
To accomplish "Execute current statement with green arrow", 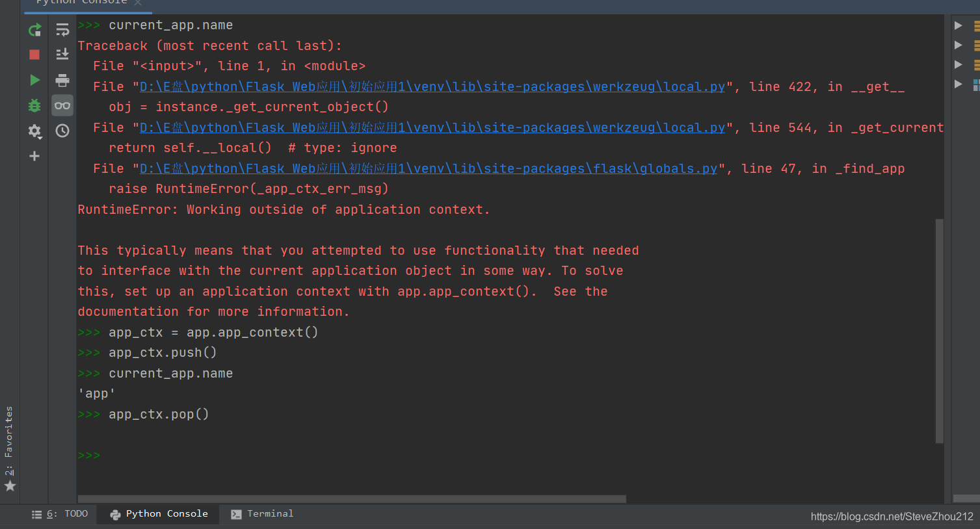I will pyautogui.click(x=34, y=80).
